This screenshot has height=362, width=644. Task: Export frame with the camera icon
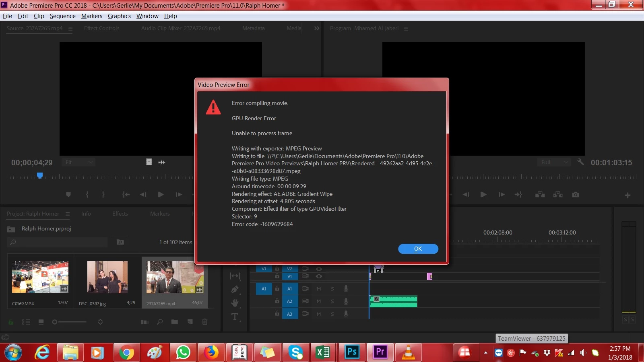(x=576, y=195)
